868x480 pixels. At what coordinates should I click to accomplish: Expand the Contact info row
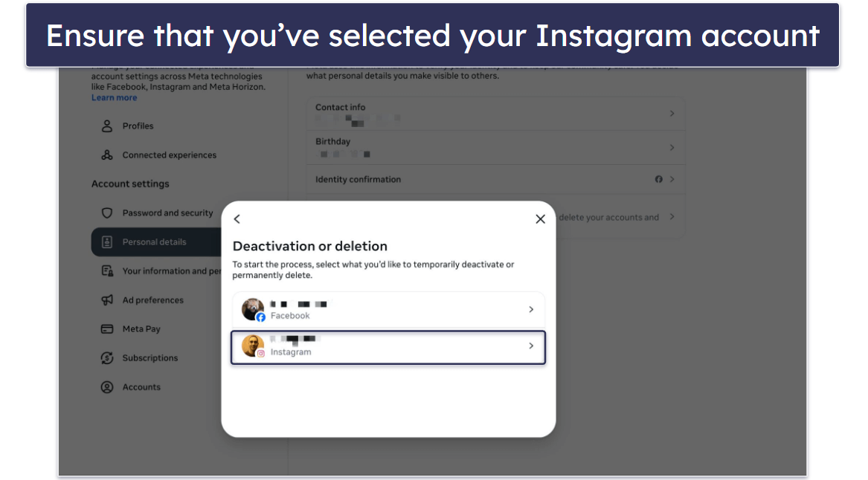pos(495,113)
